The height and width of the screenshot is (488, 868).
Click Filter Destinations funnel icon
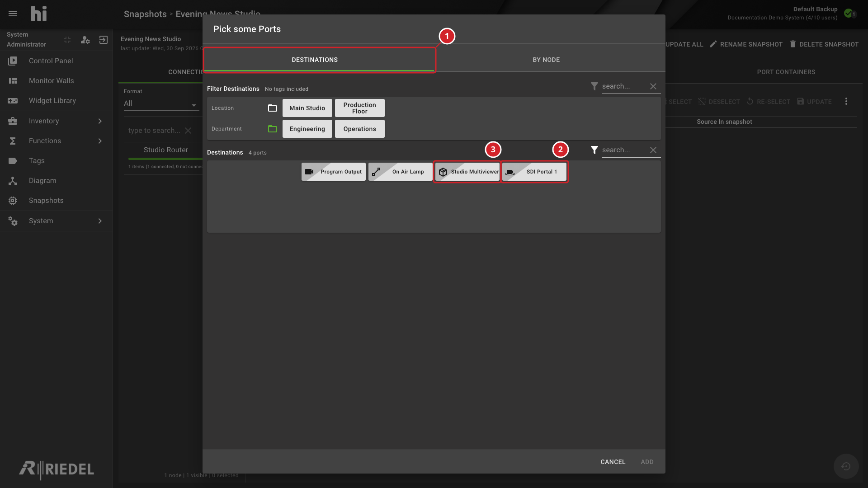click(x=594, y=86)
